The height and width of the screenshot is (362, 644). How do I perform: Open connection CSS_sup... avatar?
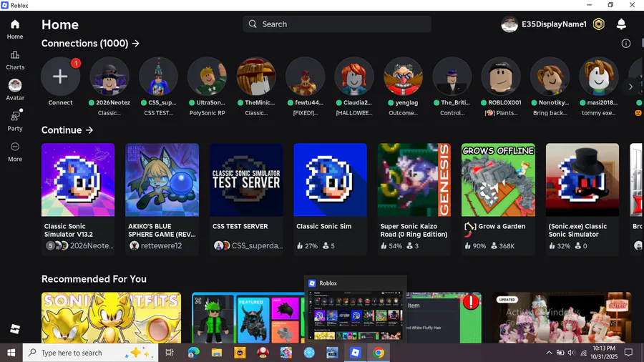tap(158, 77)
